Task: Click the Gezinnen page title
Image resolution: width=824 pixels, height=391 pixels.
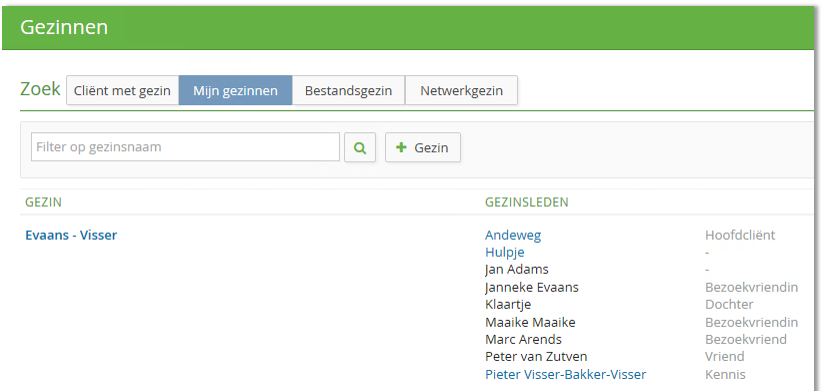Action: pyautogui.click(x=64, y=27)
